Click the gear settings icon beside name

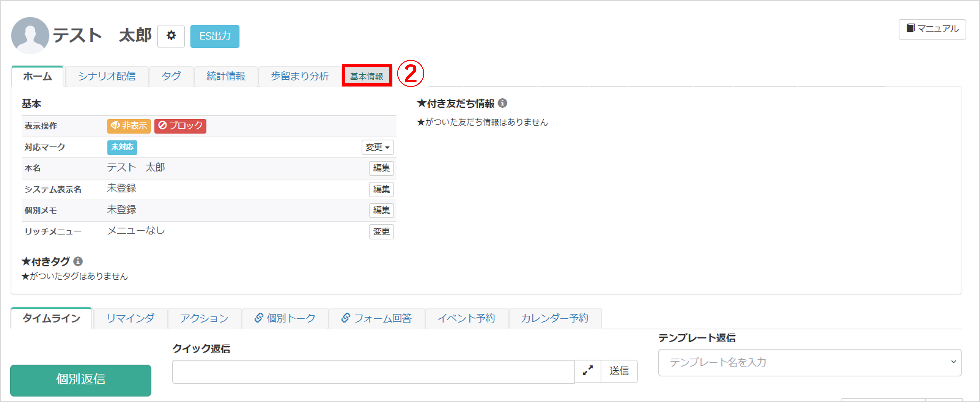(171, 36)
